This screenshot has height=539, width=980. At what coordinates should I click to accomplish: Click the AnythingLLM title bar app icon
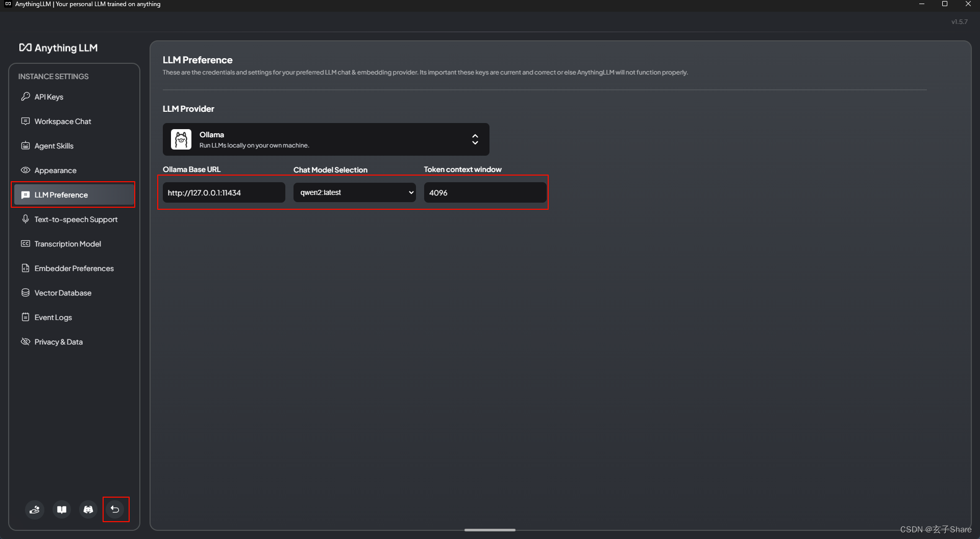click(x=8, y=4)
